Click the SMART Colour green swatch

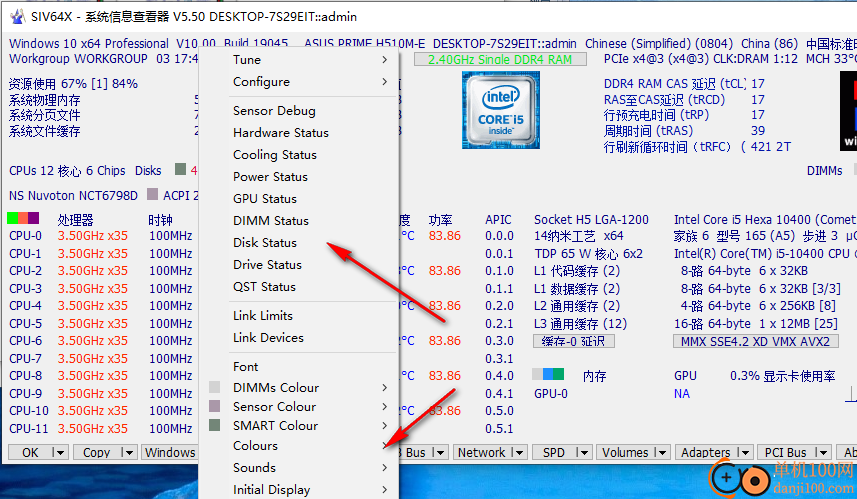pos(215,425)
